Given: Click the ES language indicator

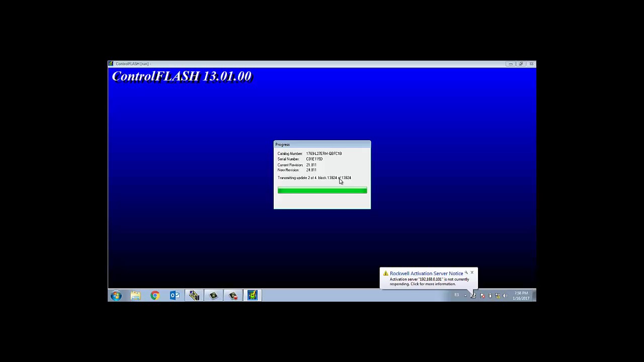Looking at the screenshot, I should click(457, 295).
